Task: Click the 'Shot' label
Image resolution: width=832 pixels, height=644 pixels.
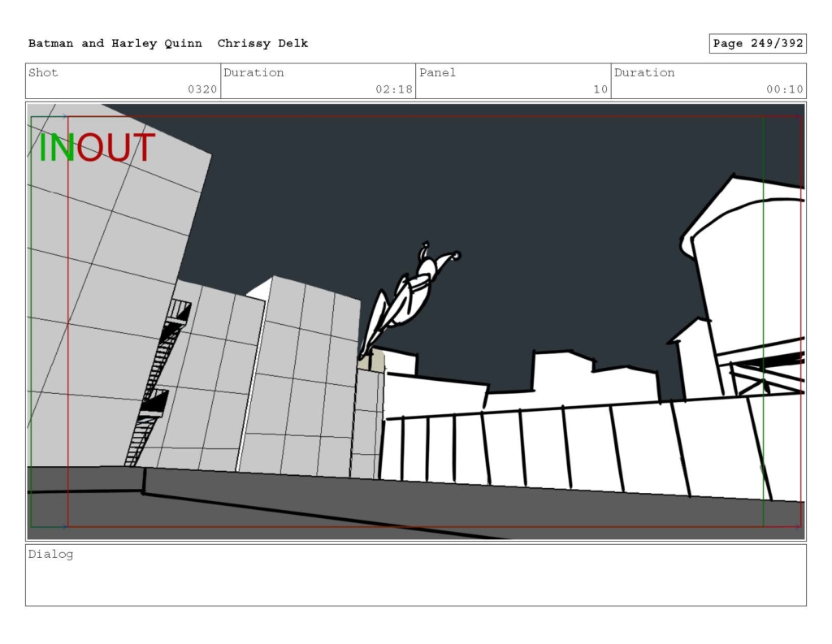Action: tap(43, 72)
